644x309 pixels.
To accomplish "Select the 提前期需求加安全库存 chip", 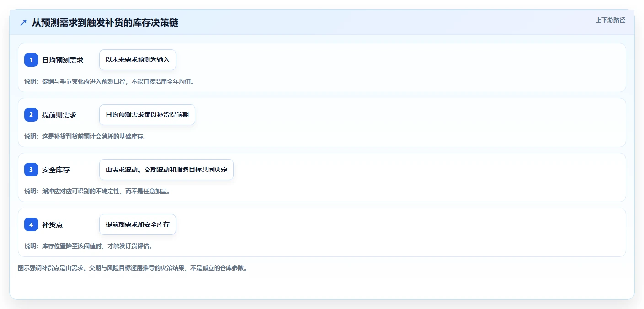I will click(x=138, y=224).
